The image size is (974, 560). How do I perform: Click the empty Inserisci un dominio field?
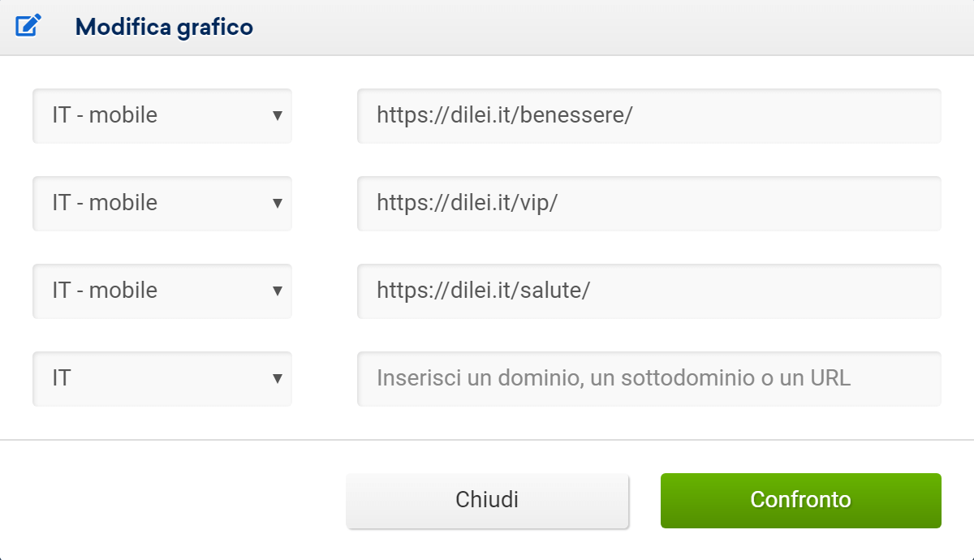[649, 378]
